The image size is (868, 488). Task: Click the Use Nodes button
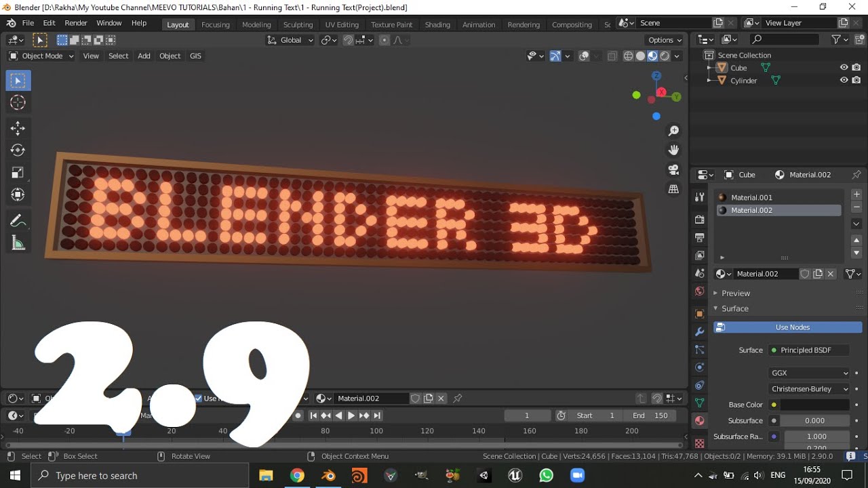pyautogui.click(x=788, y=327)
